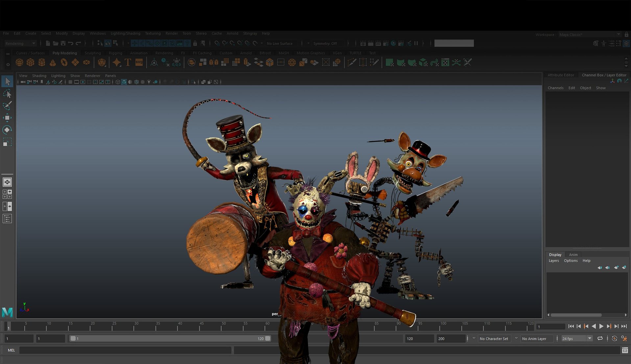The width and height of the screenshot is (631, 364).
Task: Create a polygon sphere from the shelf
Action: (19, 62)
